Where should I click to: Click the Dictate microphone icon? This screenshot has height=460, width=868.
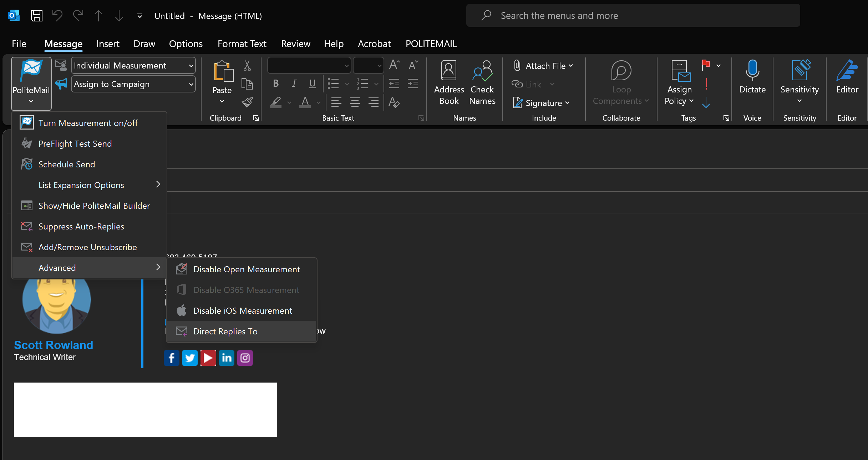pos(752,71)
